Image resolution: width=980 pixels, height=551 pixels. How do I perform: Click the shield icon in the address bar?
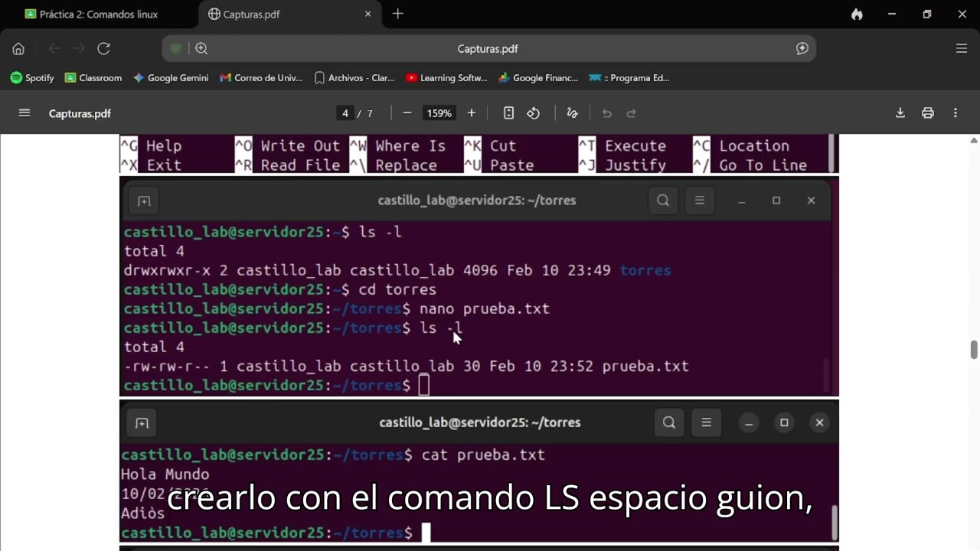176,48
